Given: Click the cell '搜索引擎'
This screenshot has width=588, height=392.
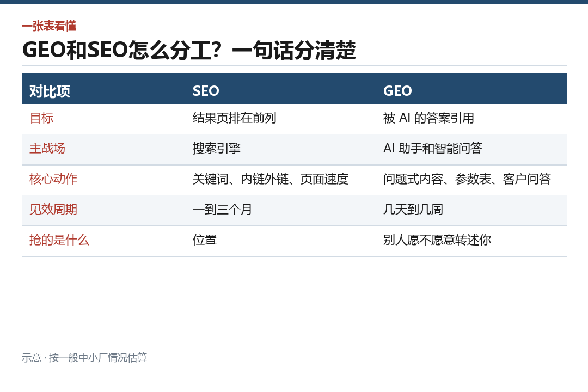Looking at the screenshot, I should (216, 149).
